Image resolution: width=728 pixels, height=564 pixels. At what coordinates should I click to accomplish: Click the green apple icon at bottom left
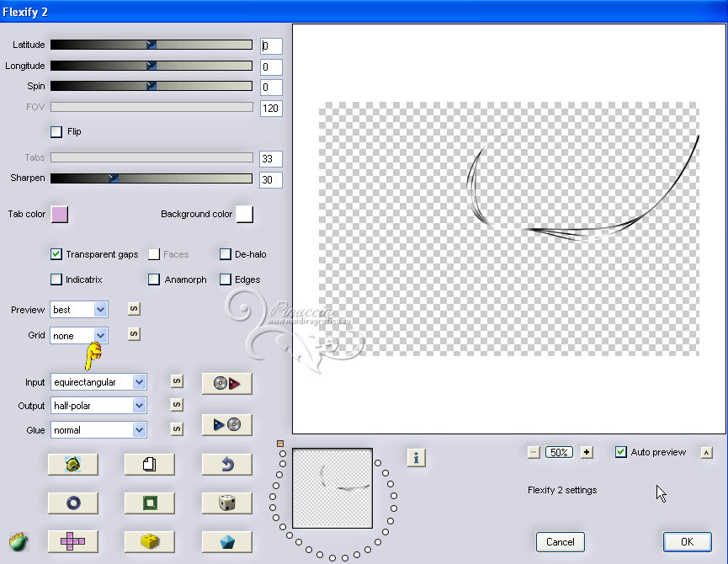[x=19, y=542]
